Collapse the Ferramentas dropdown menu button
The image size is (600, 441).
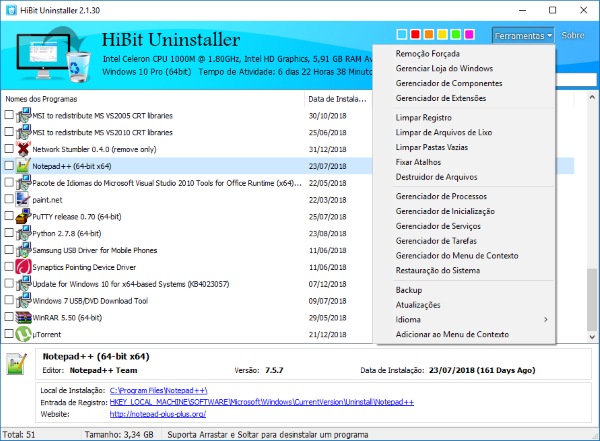[x=523, y=36]
